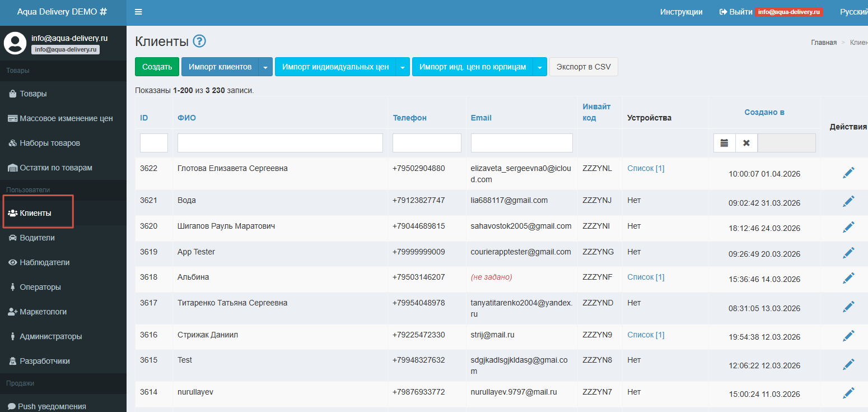The width and height of the screenshot is (868, 412).
Task: Click the ФИО filter input field
Action: 280,143
